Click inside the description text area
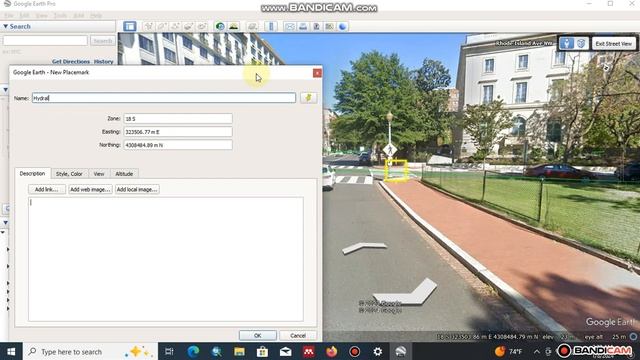The height and width of the screenshot is (360, 640). (x=166, y=259)
